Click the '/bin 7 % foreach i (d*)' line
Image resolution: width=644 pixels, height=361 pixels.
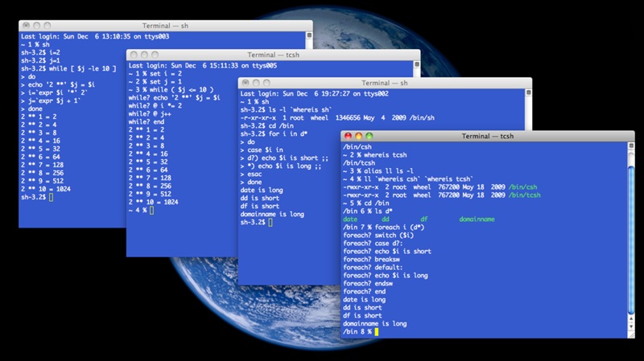(384, 227)
